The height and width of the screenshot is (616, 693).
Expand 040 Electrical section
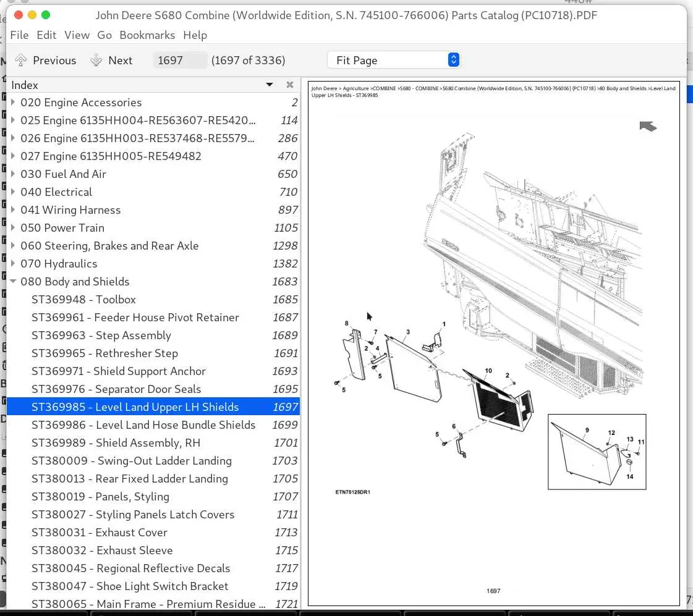[13, 192]
